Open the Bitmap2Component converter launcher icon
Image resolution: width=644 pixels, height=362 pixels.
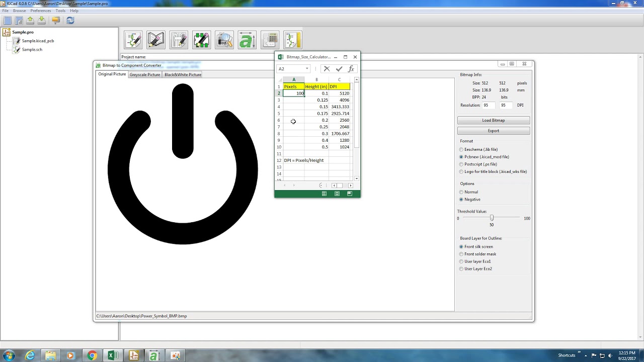247,40
